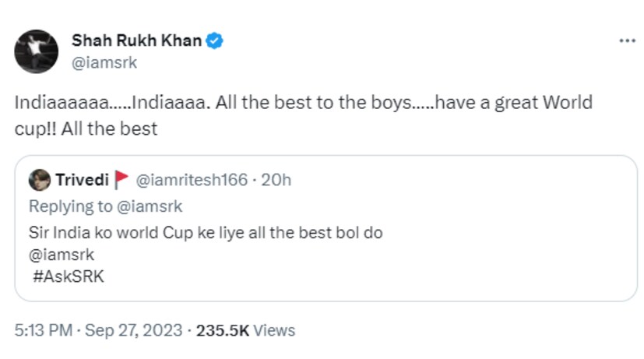Click the quoted tweet's Hindi text line

coord(206,232)
